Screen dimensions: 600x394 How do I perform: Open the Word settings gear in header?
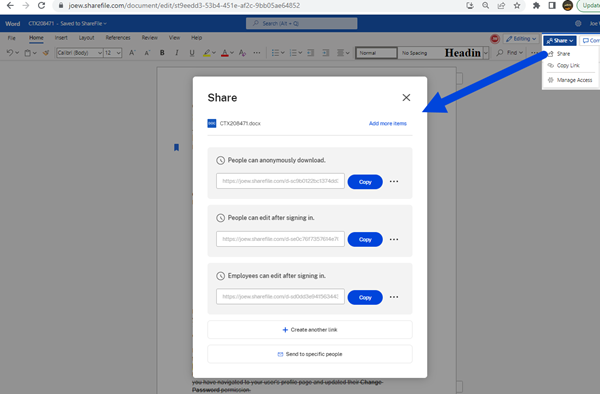[578, 23]
